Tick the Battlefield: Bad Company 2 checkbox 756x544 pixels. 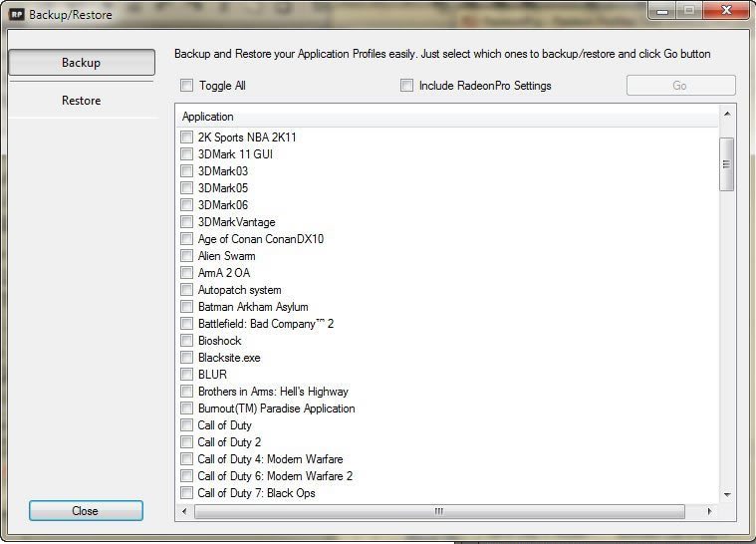(186, 323)
